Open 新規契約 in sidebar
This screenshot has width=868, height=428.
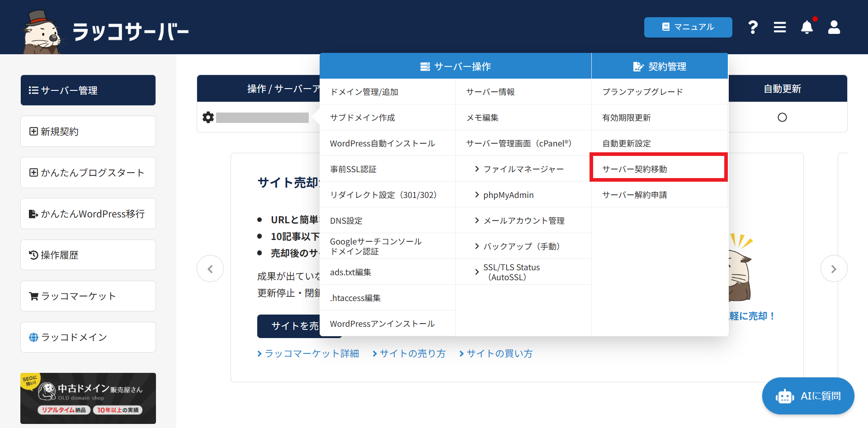(88, 132)
